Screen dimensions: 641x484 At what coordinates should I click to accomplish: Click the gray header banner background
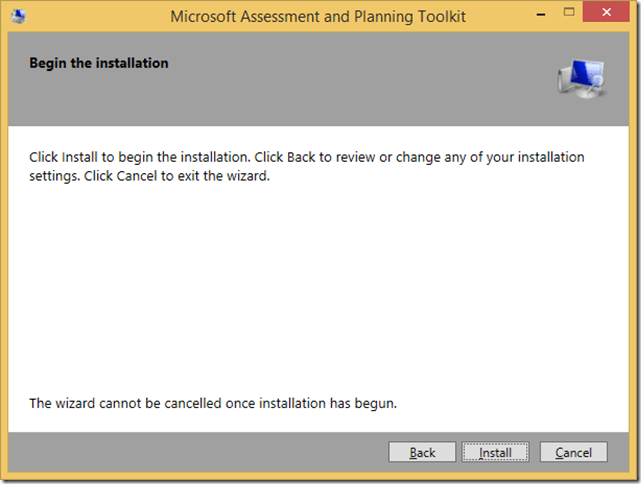tap(350, 90)
